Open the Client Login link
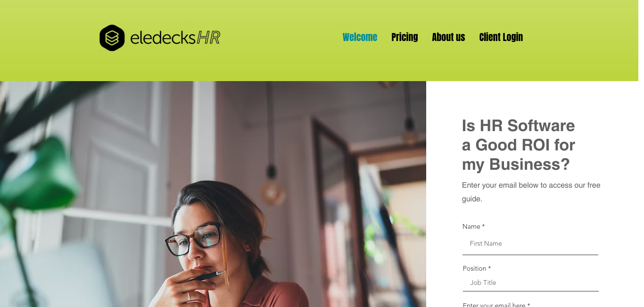 pyautogui.click(x=501, y=37)
